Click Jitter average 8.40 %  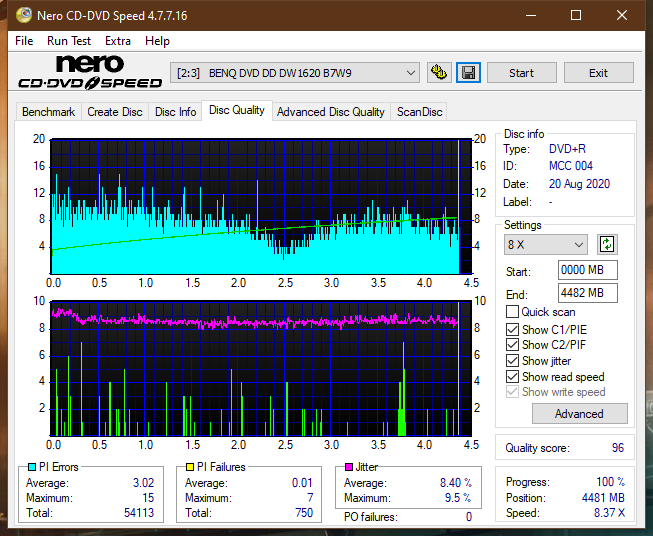tap(456, 483)
